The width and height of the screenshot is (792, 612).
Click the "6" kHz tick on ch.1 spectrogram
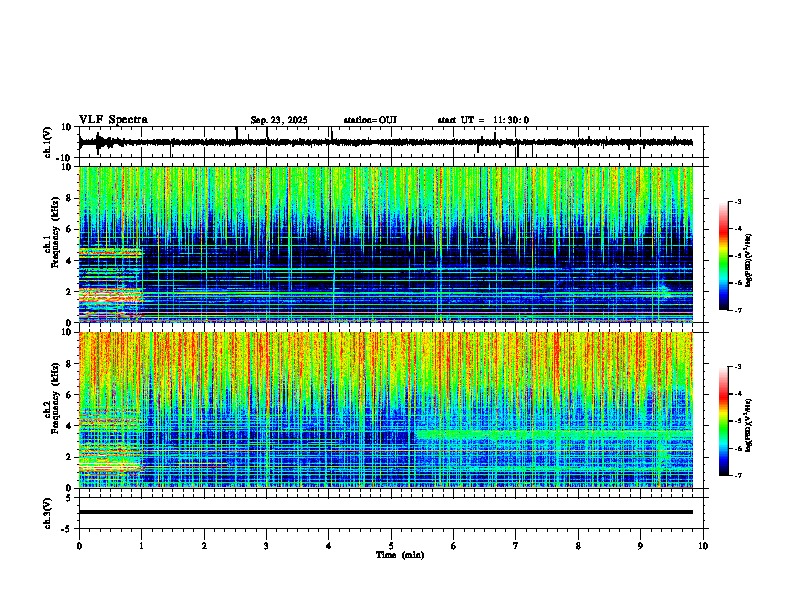point(70,229)
